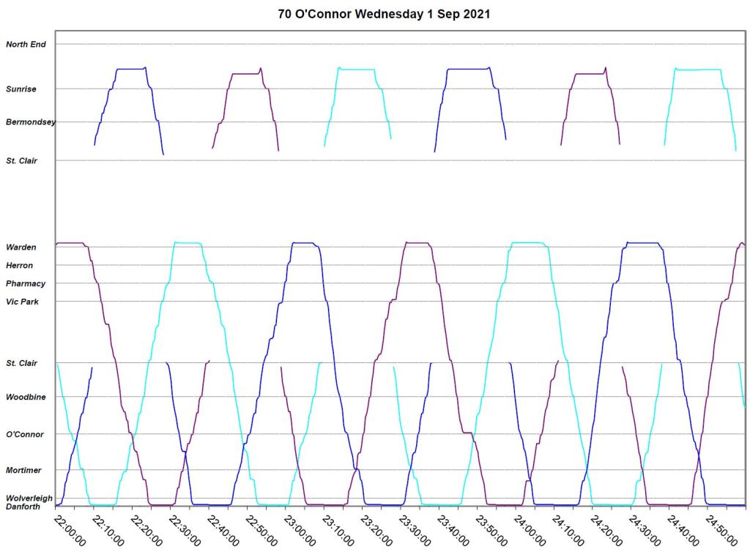Click the 24:00:00 time tick label
The image size is (750, 560).
point(530,530)
